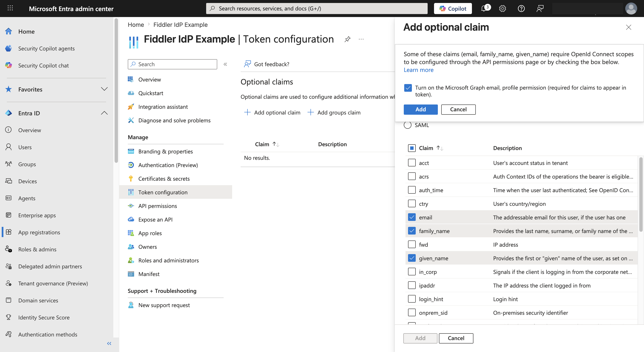Image resolution: width=644 pixels, height=352 pixels.
Task: Select the SAML token type radio
Action: coord(407,125)
